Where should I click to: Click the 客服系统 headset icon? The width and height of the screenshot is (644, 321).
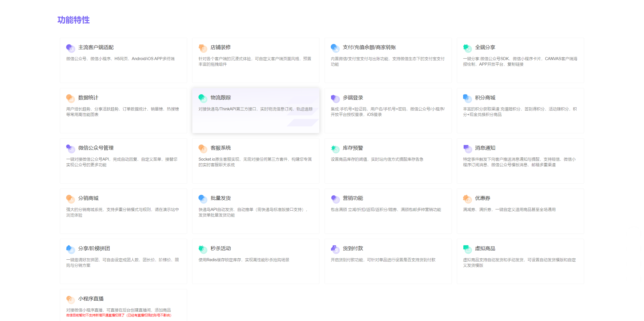[x=203, y=149]
